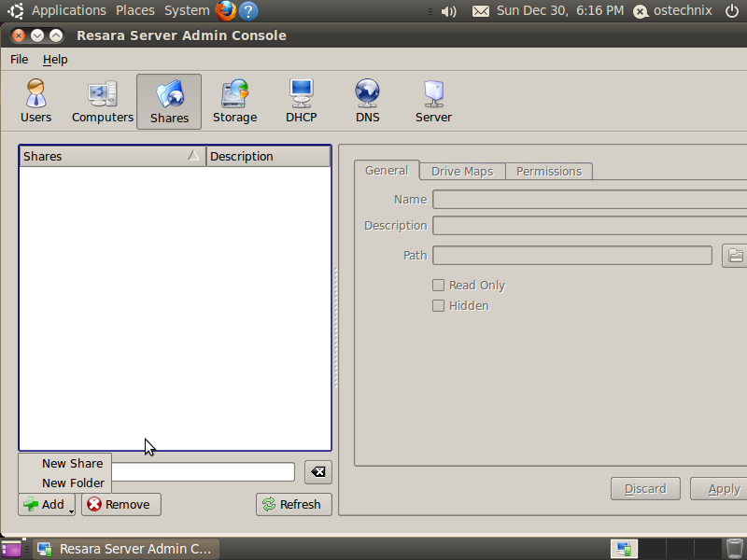Click the Description column header

coord(268,156)
